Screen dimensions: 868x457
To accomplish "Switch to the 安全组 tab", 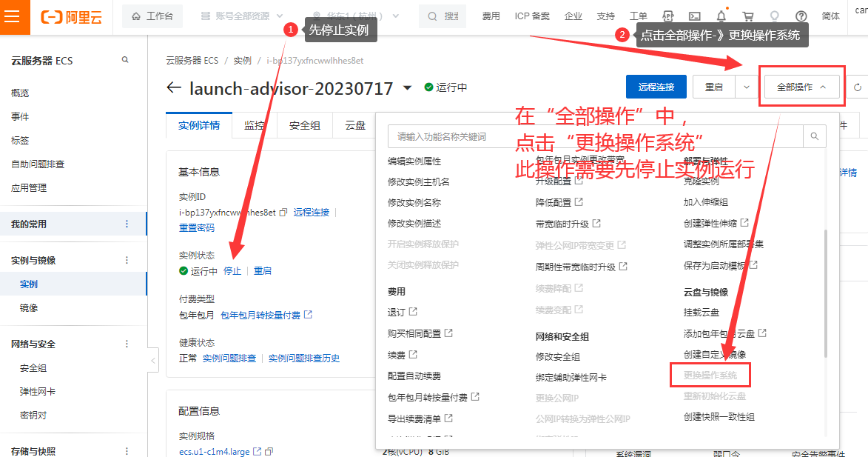I will coord(304,126).
